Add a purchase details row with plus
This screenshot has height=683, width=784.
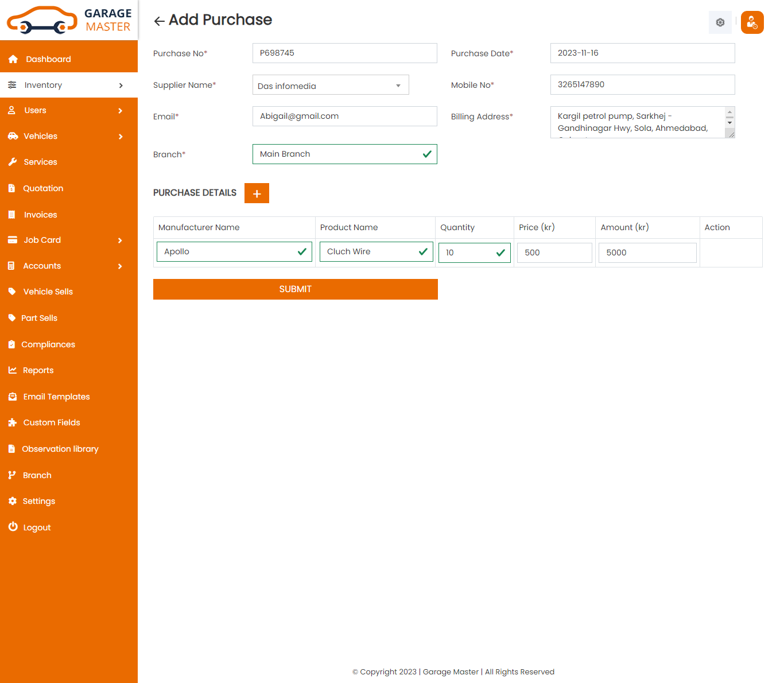coord(257,193)
